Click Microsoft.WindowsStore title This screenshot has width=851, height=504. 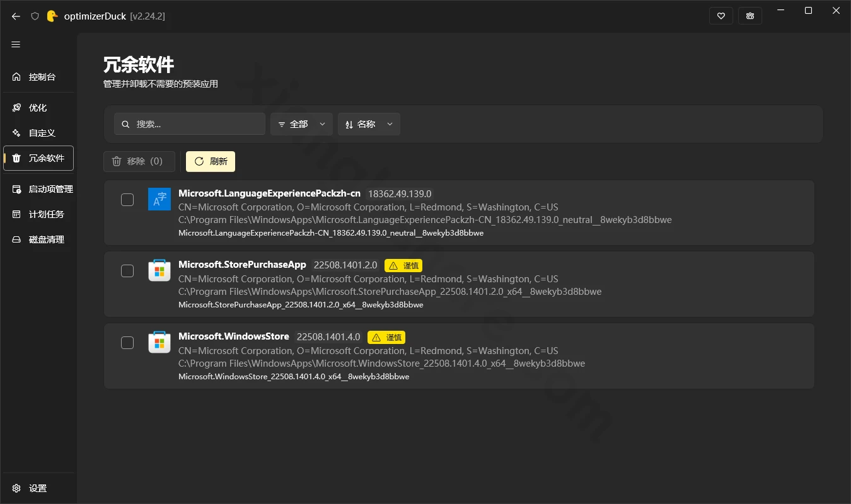pos(234,336)
